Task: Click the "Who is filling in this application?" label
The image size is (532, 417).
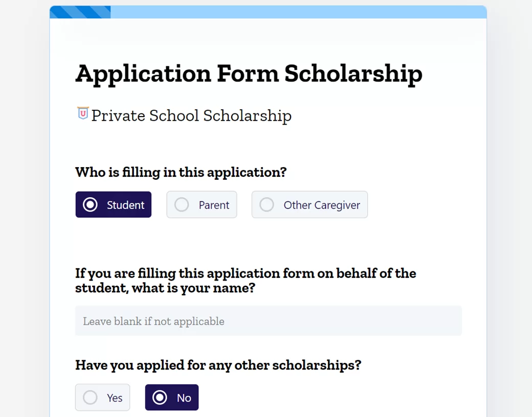Action: pos(181,172)
